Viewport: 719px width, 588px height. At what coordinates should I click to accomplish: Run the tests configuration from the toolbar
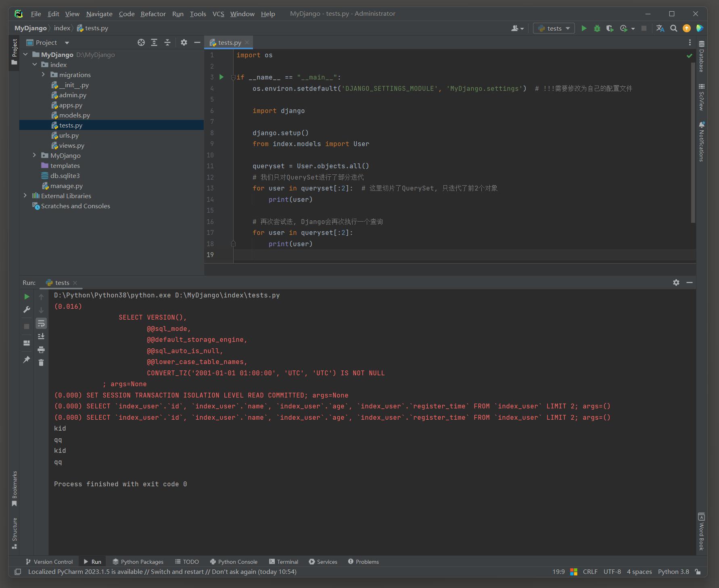584,28
